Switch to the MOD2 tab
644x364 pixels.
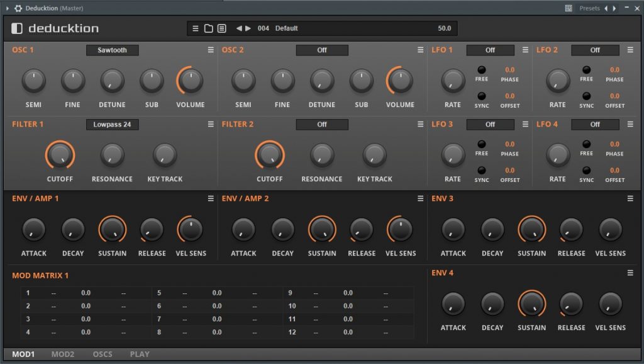(62, 354)
